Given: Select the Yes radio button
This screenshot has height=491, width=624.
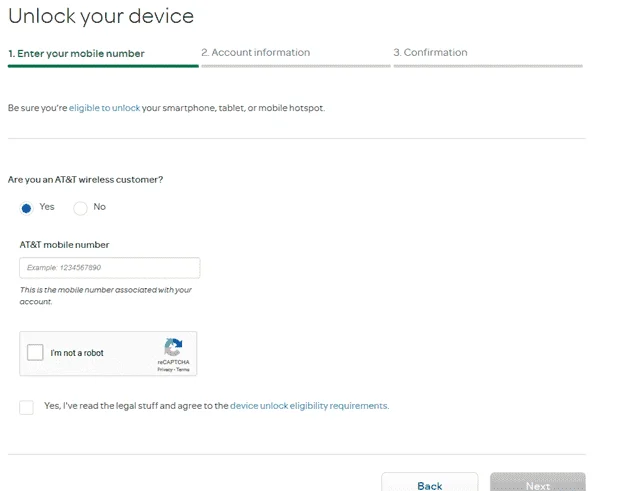Looking at the screenshot, I should point(26,208).
